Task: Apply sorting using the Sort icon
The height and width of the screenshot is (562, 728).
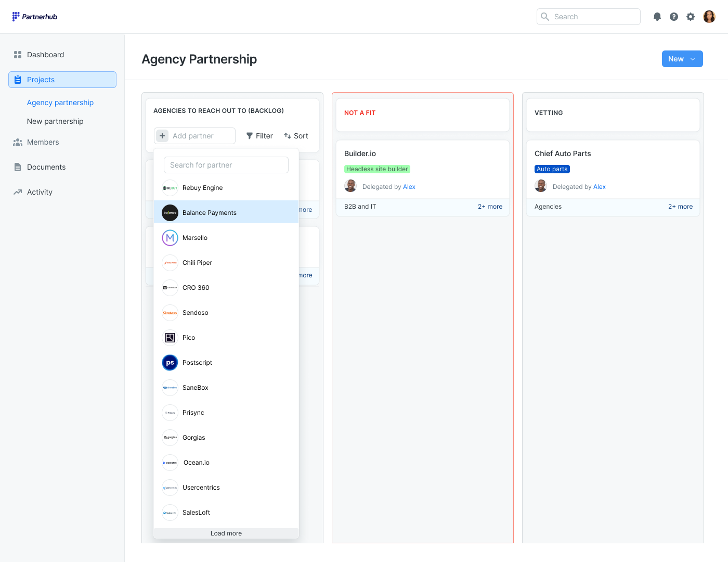Action: (x=288, y=136)
